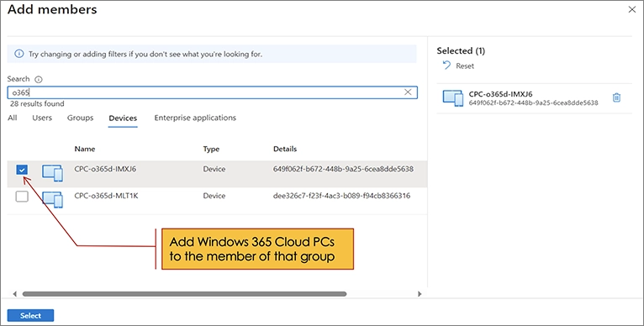Click the Reset link in Selected pane
Screen dimensions: 644x326
point(465,66)
